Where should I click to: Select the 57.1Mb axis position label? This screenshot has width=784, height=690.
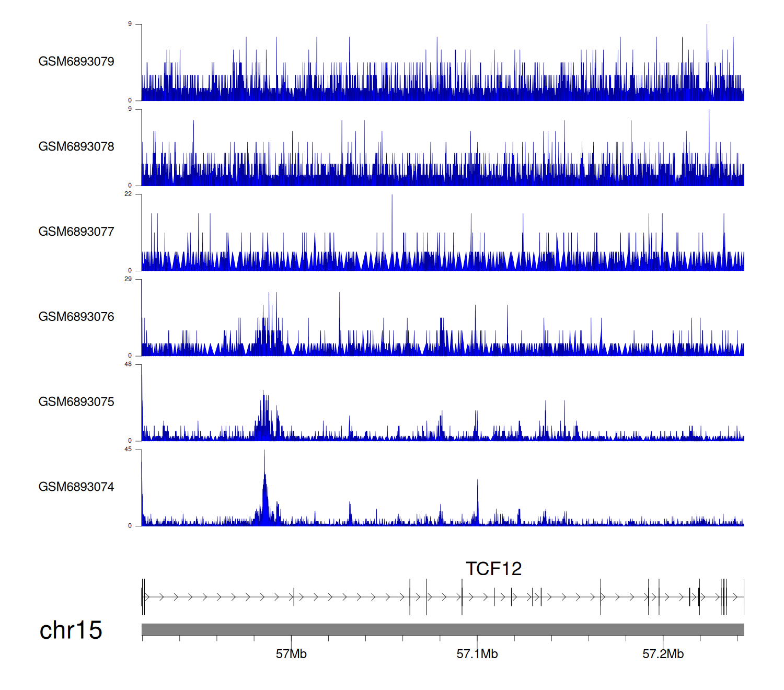pos(477,654)
